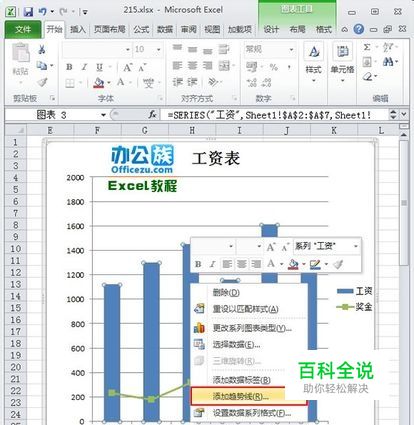The image size is (414, 425).
Task: Choose Delete from the context menu
Action: (x=249, y=293)
